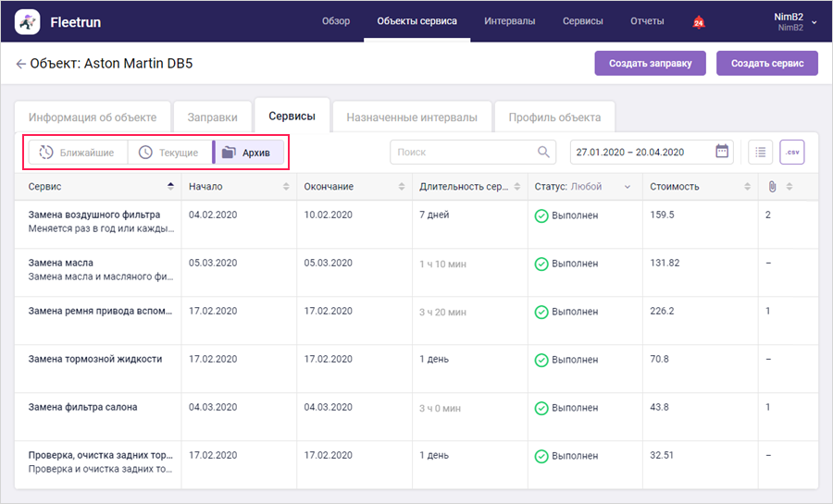Open the Интервалы navigation item

pyautogui.click(x=509, y=21)
